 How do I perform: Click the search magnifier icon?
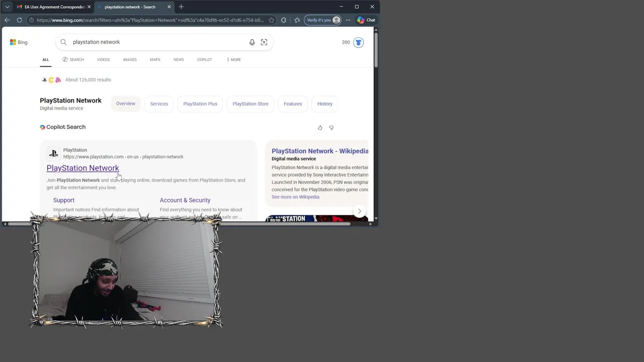coord(63,42)
